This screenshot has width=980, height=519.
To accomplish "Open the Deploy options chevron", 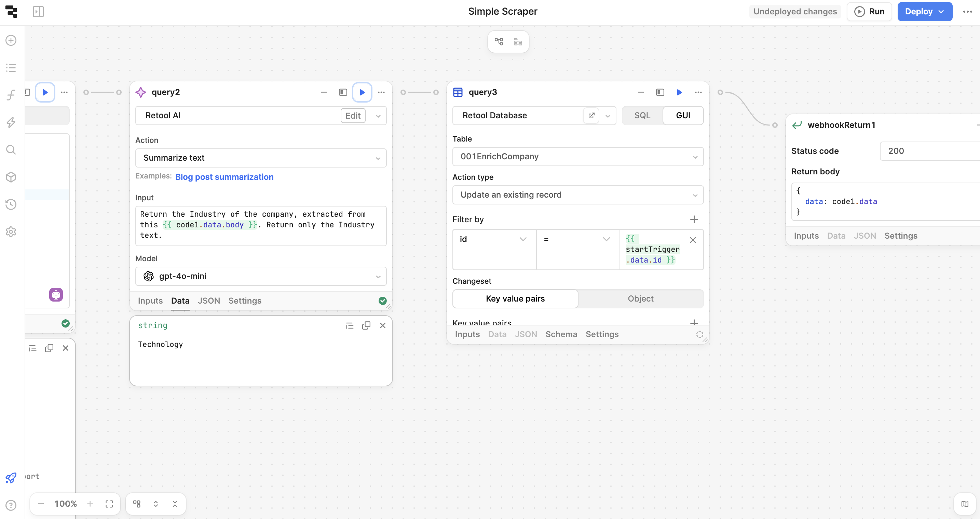I will [942, 11].
